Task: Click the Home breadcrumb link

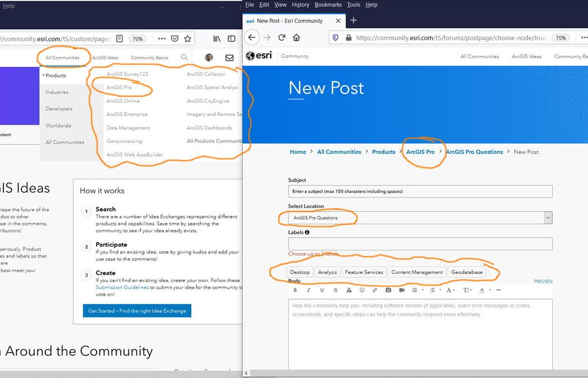Action: coord(298,152)
